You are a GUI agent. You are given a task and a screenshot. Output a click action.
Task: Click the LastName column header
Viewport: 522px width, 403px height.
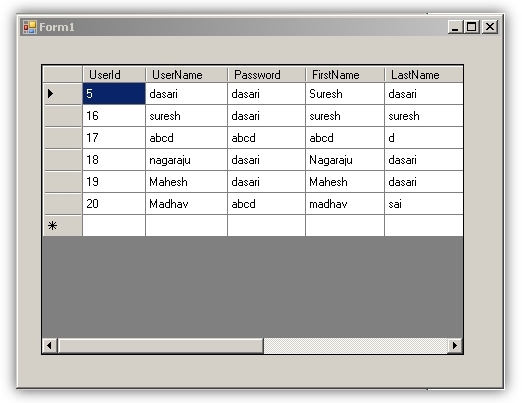point(424,75)
